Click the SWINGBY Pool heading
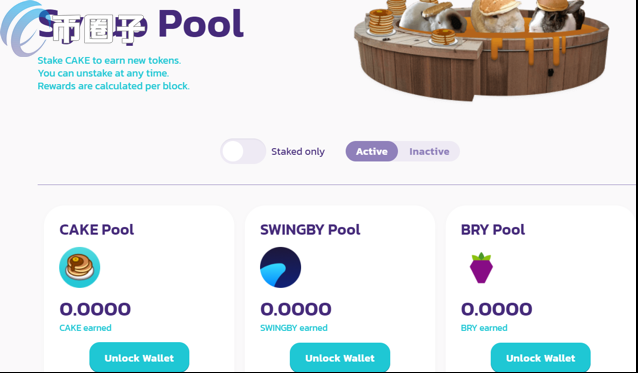The height and width of the screenshot is (373, 638). coord(310,230)
